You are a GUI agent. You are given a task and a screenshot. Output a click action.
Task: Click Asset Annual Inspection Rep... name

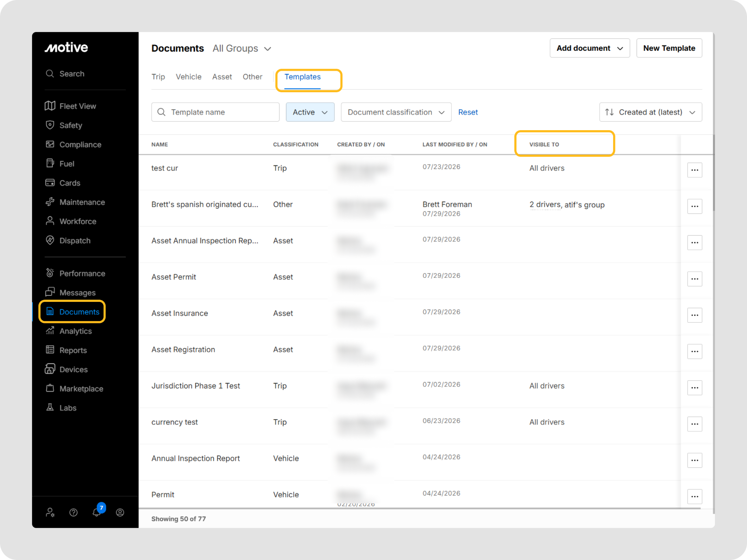[x=205, y=241]
